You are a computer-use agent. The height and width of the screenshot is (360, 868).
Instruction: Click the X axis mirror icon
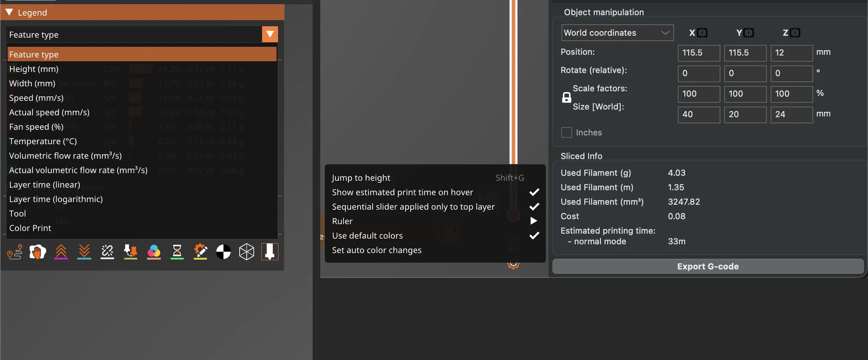pyautogui.click(x=702, y=33)
